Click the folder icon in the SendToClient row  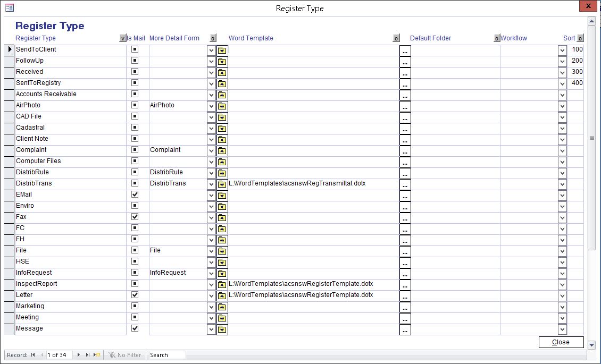point(222,50)
